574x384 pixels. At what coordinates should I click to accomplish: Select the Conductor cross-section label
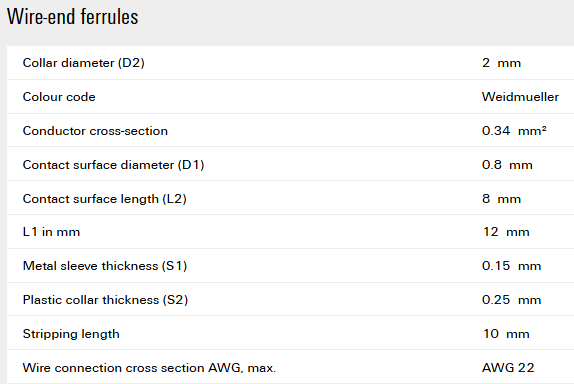(x=95, y=131)
